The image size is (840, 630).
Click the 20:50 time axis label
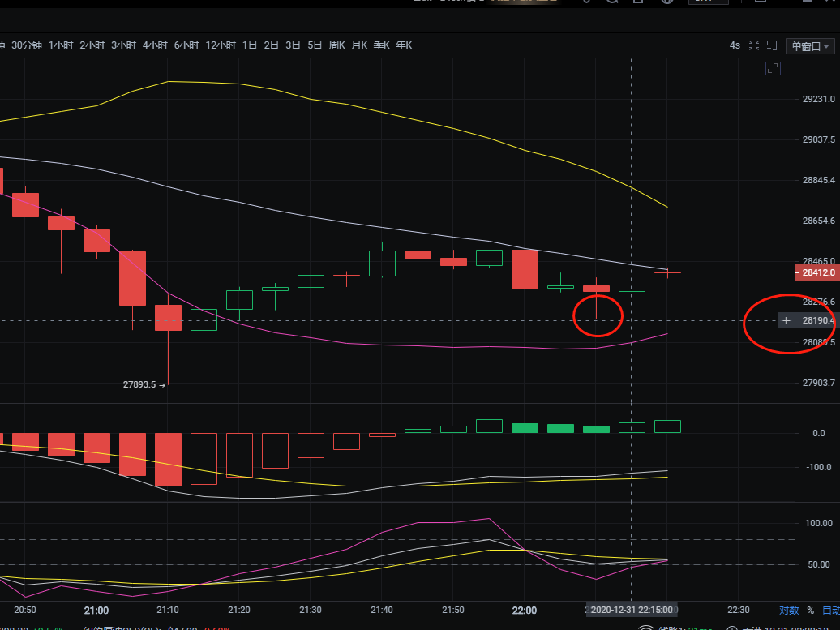[x=25, y=611]
